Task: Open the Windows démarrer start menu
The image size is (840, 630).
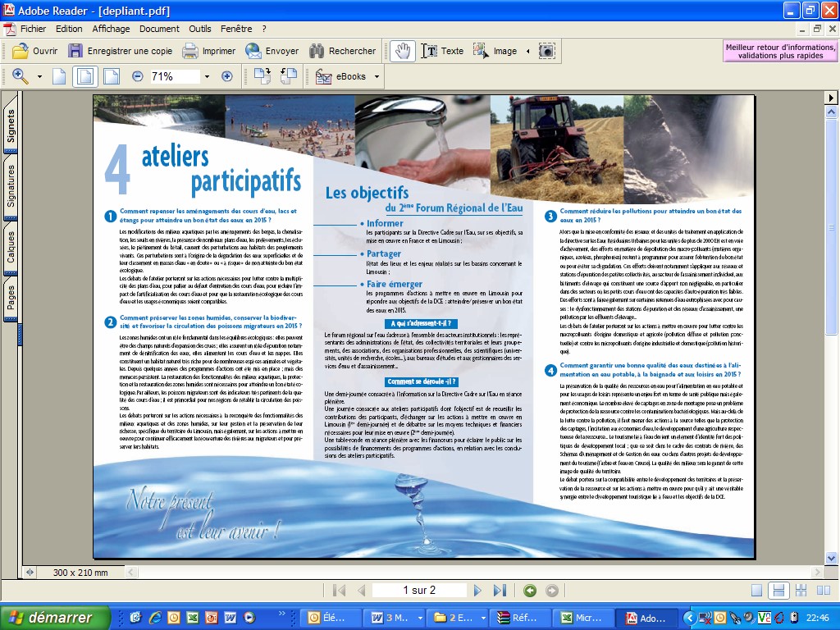Action: coord(55,618)
